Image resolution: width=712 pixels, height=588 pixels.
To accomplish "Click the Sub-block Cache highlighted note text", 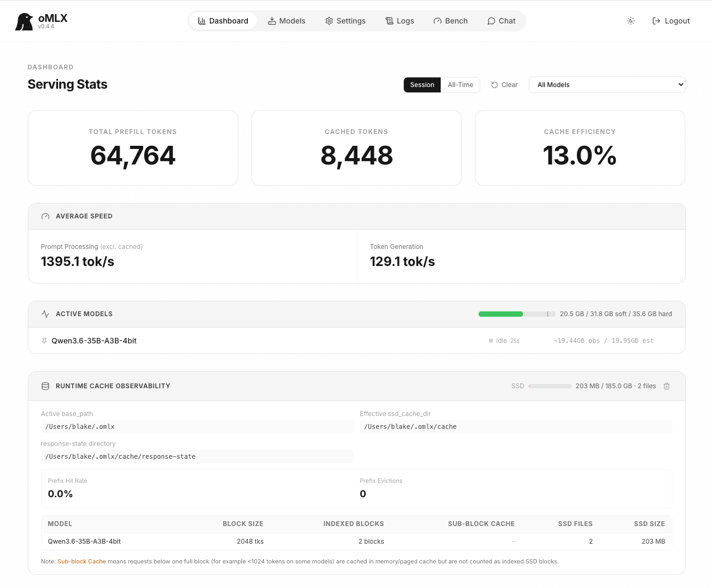I will pyautogui.click(x=82, y=561).
